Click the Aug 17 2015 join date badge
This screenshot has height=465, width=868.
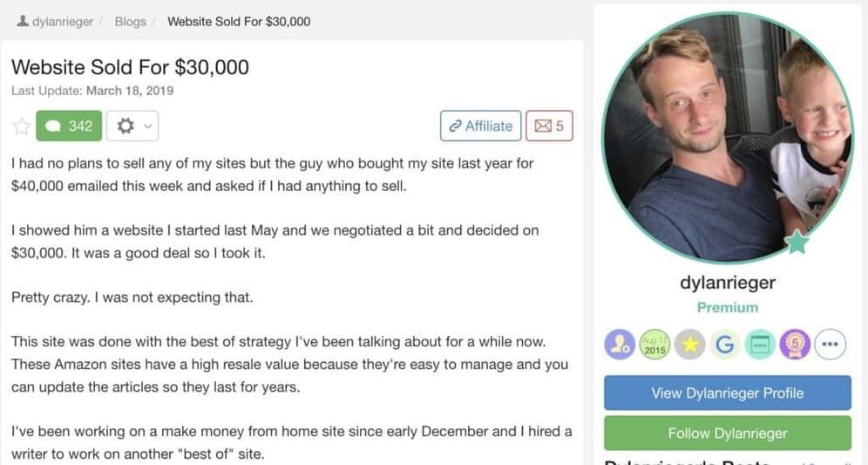(x=654, y=345)
